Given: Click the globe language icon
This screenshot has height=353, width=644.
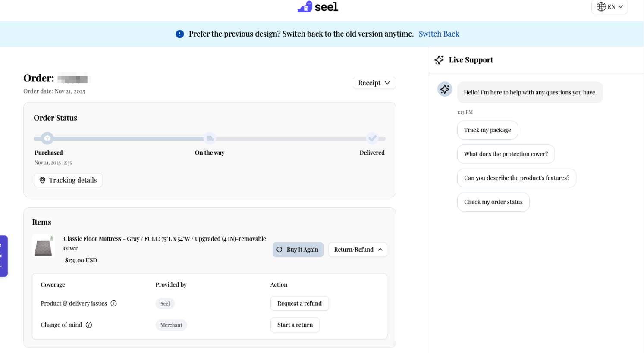Looking at the screenshot, I should (601, 7).
